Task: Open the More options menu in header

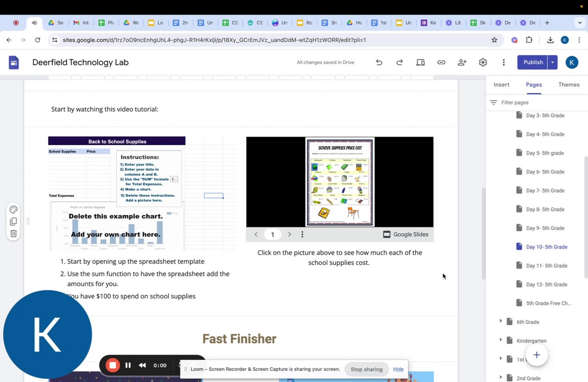Action: pos(503,62)
